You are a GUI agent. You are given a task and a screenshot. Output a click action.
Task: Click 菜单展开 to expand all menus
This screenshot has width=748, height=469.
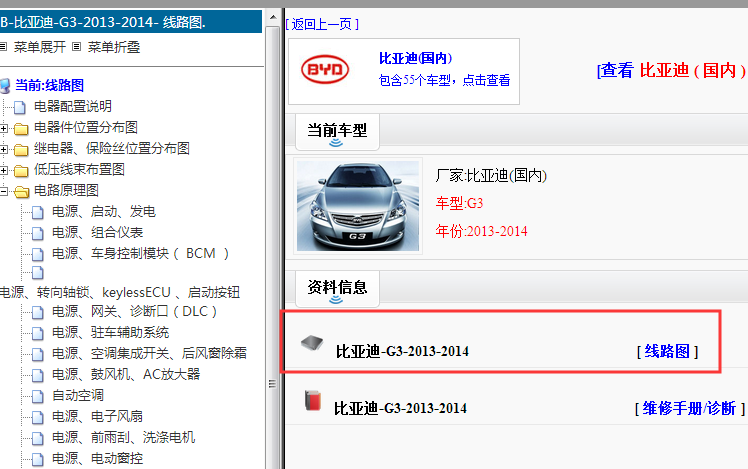coord(40,47)
